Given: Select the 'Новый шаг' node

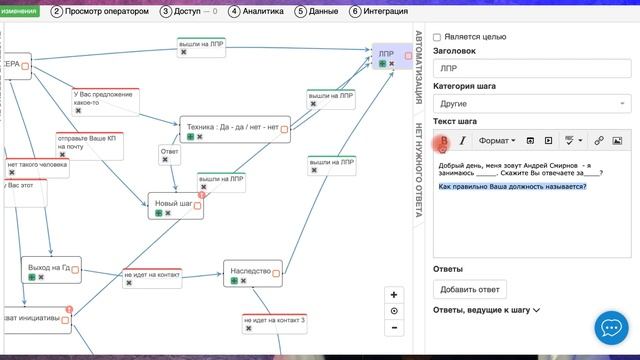Looking at the screenshot, I should [x=176, y=206].
